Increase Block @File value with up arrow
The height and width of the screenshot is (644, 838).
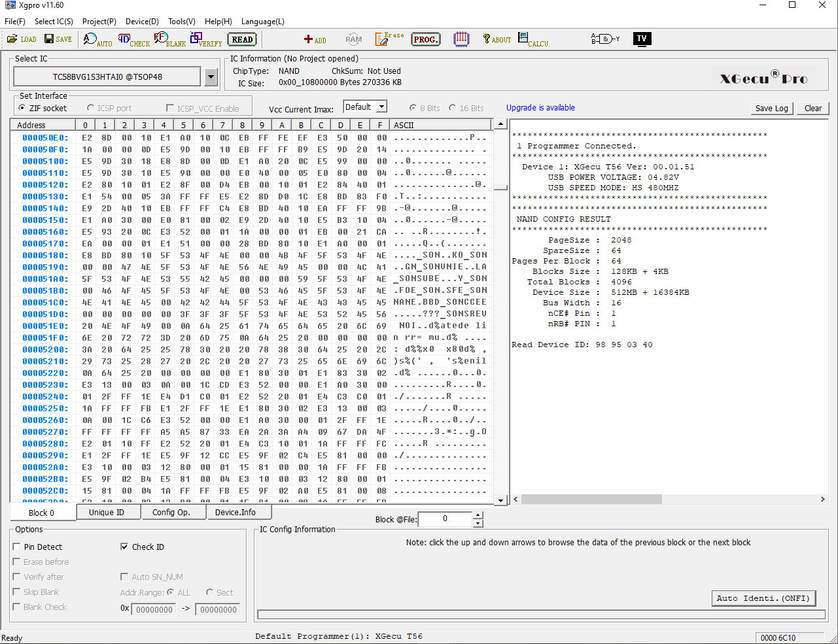(478, 515)
